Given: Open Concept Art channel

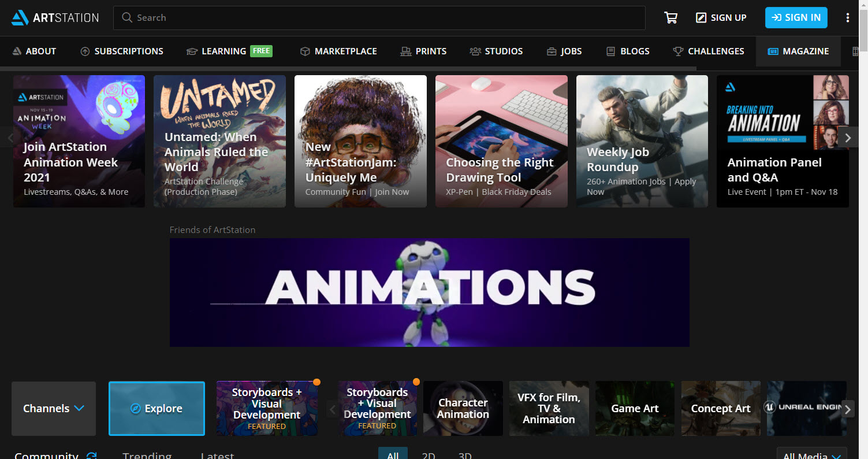Looking at the screenshot, I should click(x=721, y=409).
